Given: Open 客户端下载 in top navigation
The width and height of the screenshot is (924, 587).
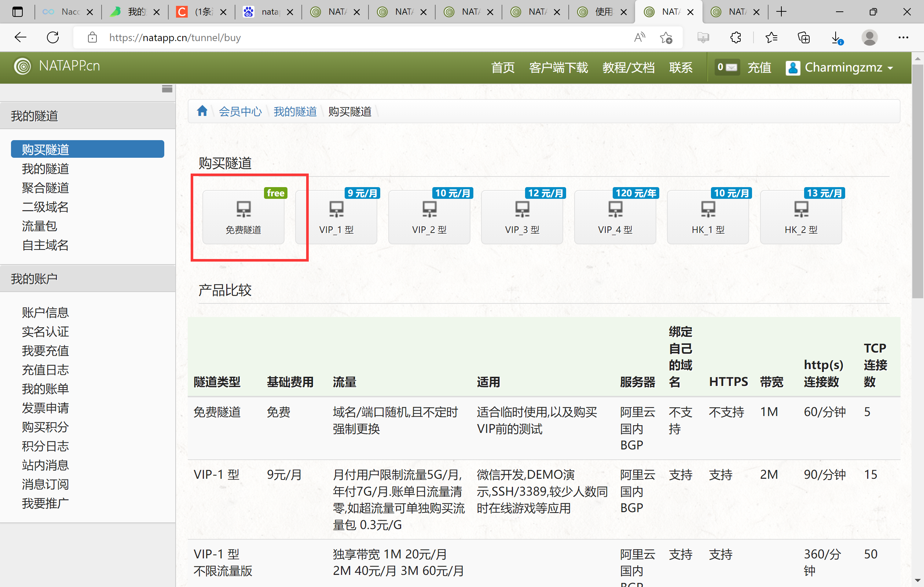Looking at the screenshot, I should pos(558,68).
